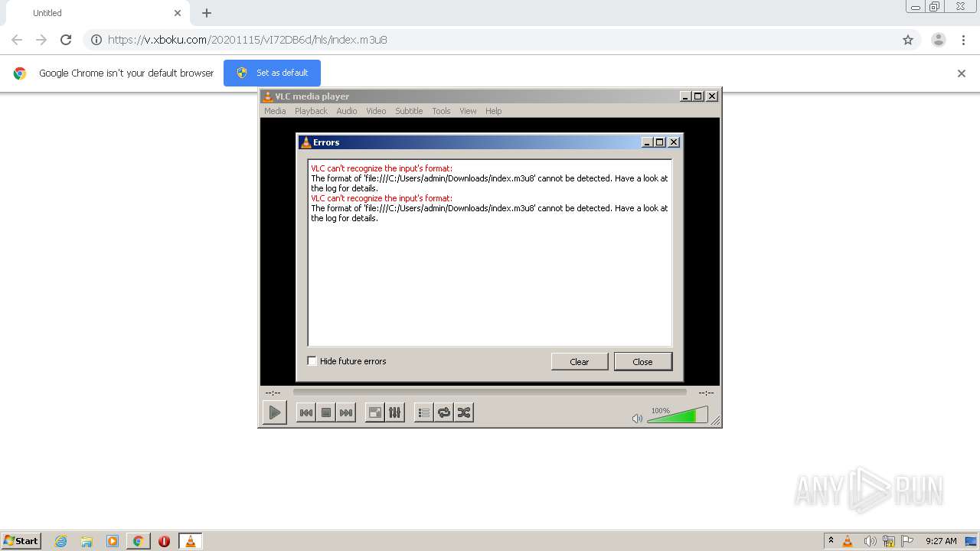Switch to Chrome in taskbar
Viewport: 980px width, 551px height.
pos(138,541)
